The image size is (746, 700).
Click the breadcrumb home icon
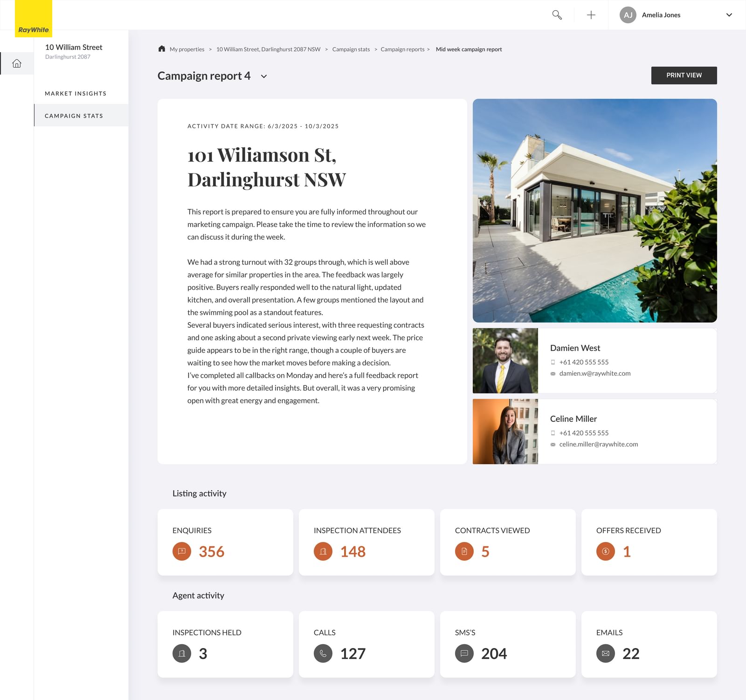pyautogui.click(x=162, y=49)
